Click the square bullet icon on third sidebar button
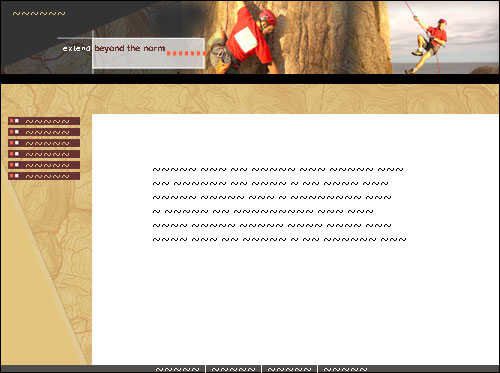Screen dimensions: 500x373 coord(14,143)
